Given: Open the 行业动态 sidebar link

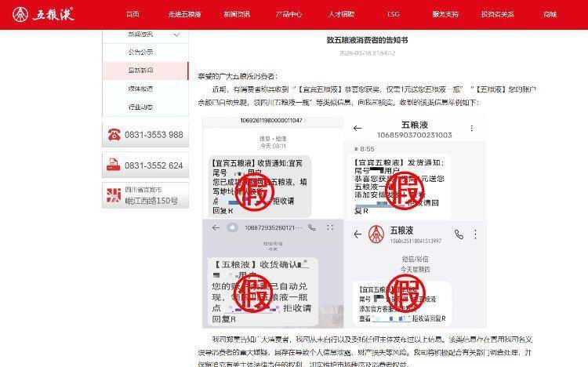Looking at the screenshot, I should tap(141, 107).
